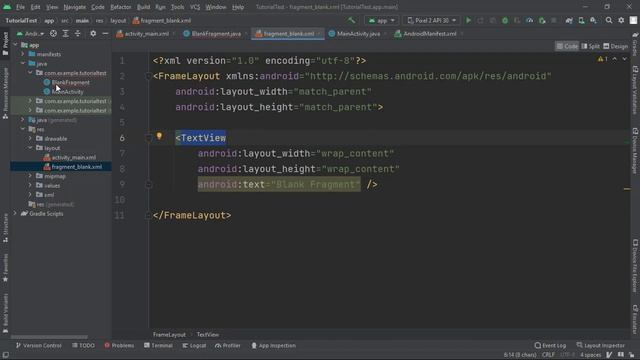Click Collapse All in project panel
The height and width of the screenshot is (360, 640).
click(x=78, y=33)
